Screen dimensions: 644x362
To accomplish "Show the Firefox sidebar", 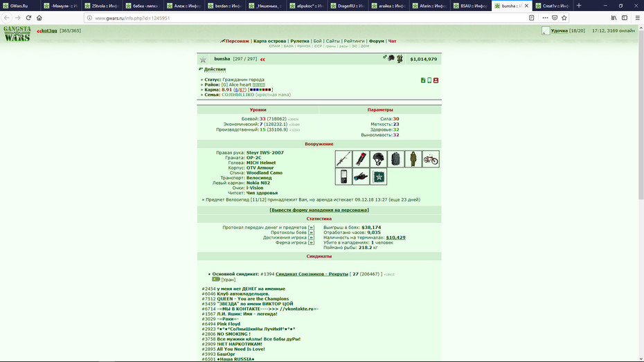I will [625, 17].
